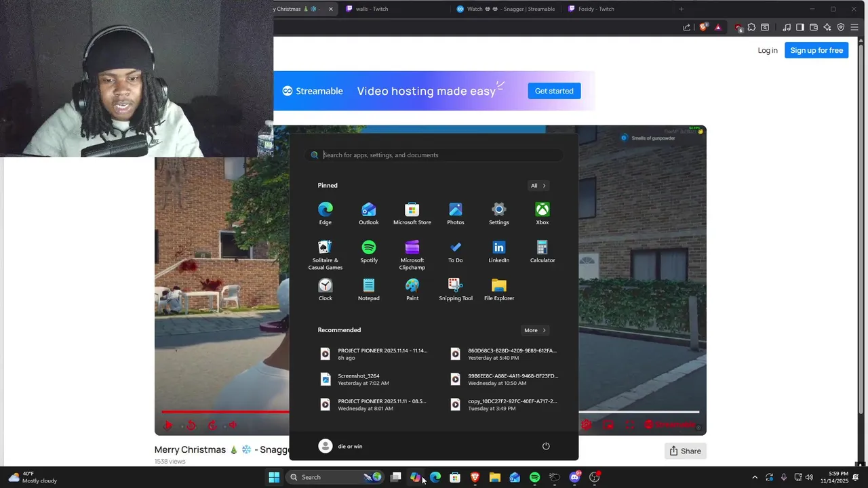Open the music playlist toolbar icon

coord(787,27)
